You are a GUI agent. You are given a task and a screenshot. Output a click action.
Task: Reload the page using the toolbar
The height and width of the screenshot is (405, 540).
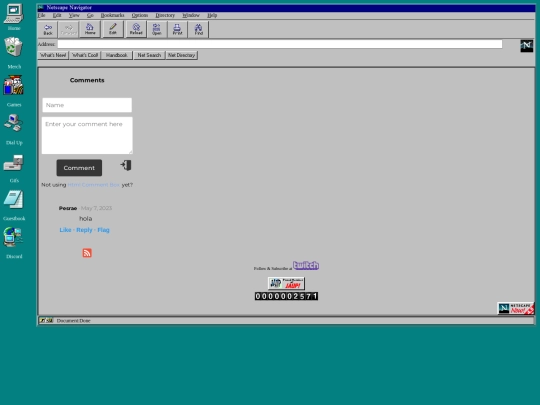click(x=136, y=29)
